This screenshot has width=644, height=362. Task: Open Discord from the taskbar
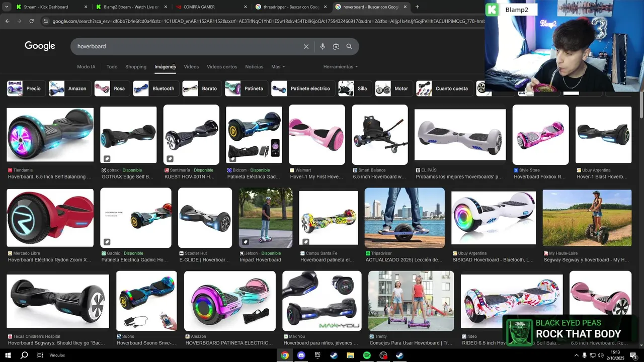point(301,355)
